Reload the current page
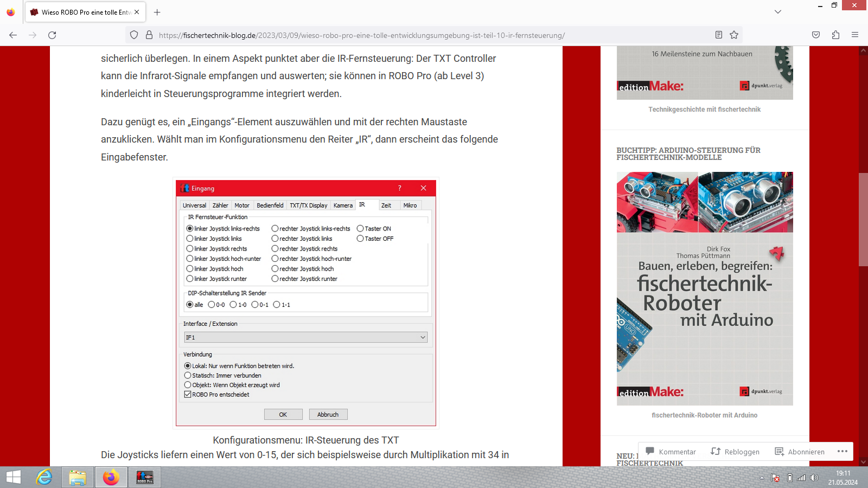Viewport: 868px width, 488px height. pyautogui.click(x=52, y=35)
